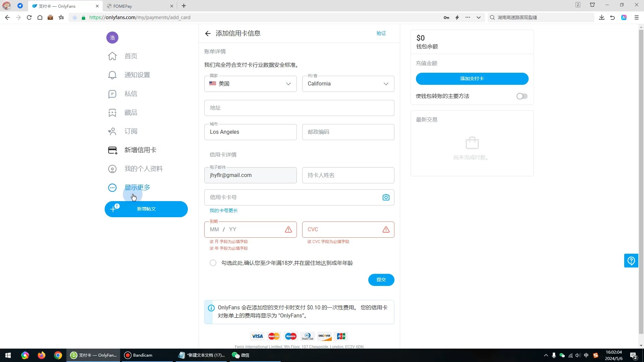This screenshot has width=644, height=362.
Task: Go back with the arrow beside 添加信用卡信息
Action: 208,34
